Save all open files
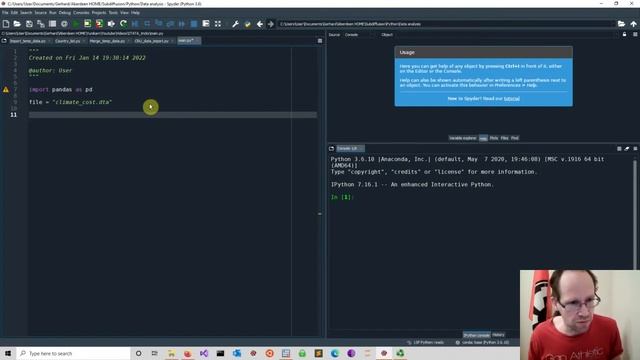 coord(41,24)
